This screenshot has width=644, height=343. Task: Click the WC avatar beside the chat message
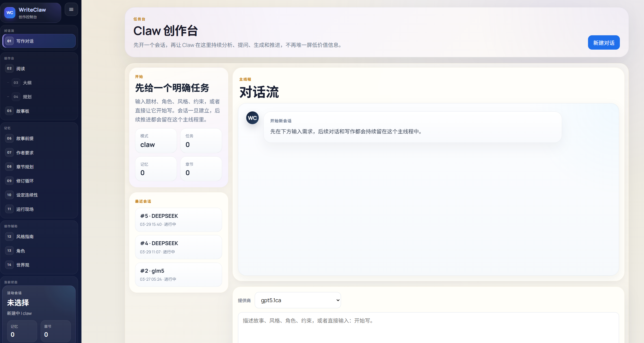coord(252,118)
